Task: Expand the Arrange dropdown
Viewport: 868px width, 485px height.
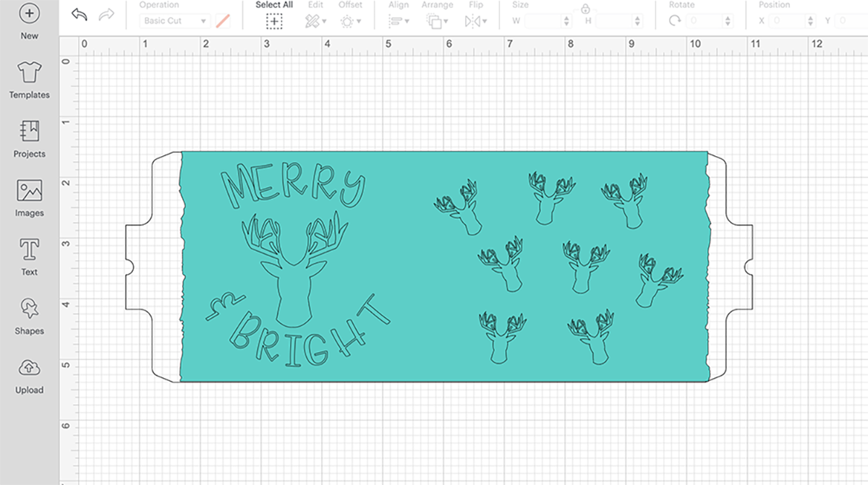Action: click(x=437, y=22)
